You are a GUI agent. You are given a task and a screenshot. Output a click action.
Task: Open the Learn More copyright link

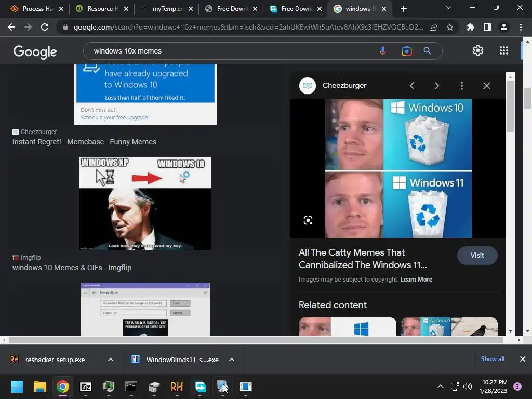[416, 280]
